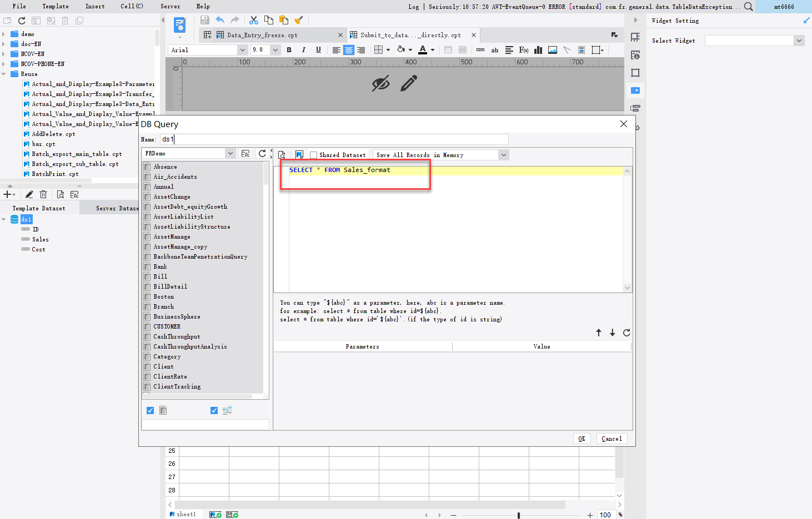
Task: Click Cancel in the DB Query dialog
Action: (x=611, y=439)
